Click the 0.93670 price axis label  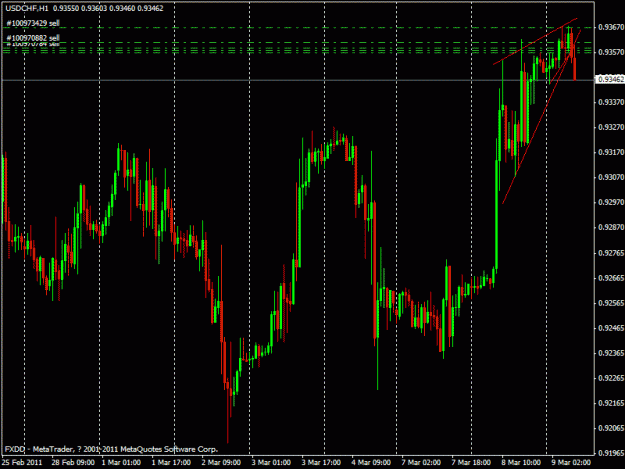pos(611,27)
